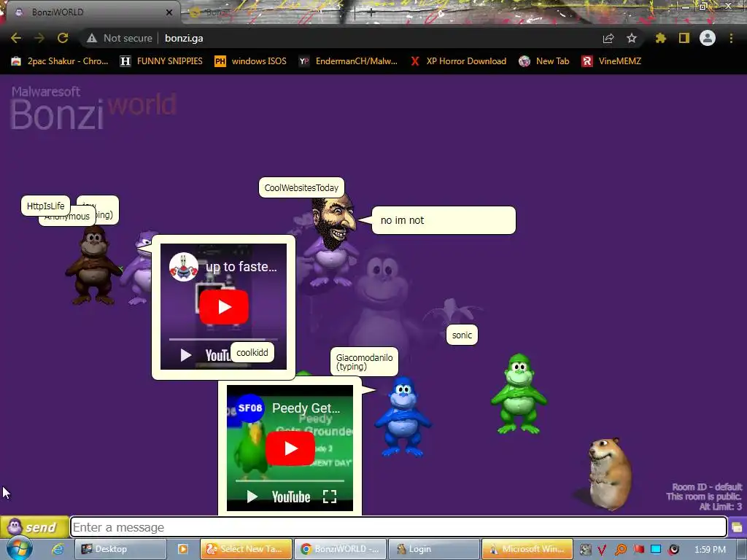Viewport: 747px width, 560px height.
Task: Click small play icon in upper video
Action: click(x=186, y=355)
